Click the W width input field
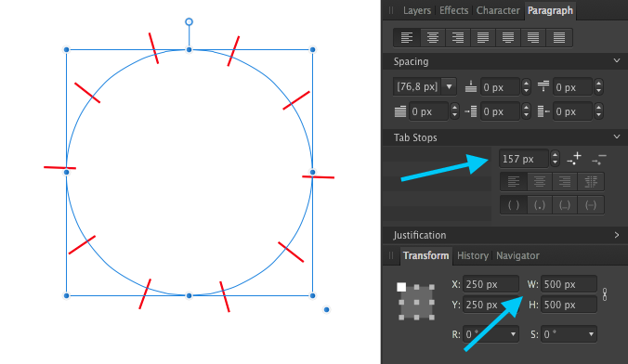This screenshot has width=628, height=364. [x=569, y=284]
